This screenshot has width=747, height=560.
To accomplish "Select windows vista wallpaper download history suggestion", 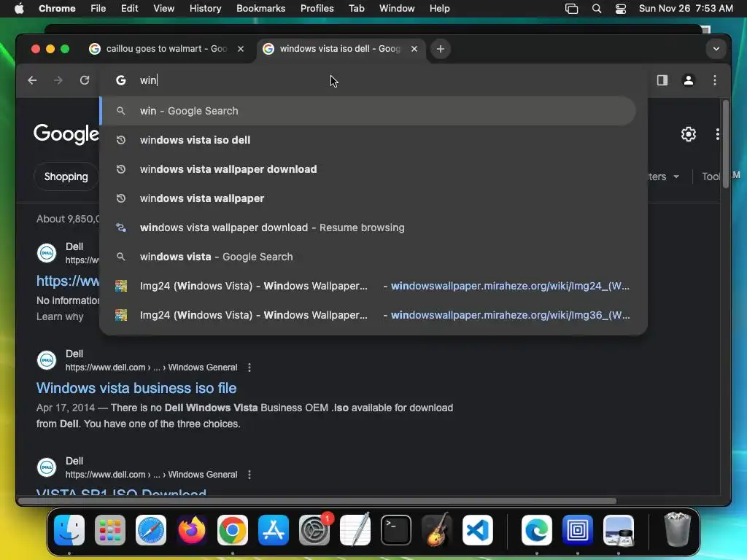I will coord(368,169).
